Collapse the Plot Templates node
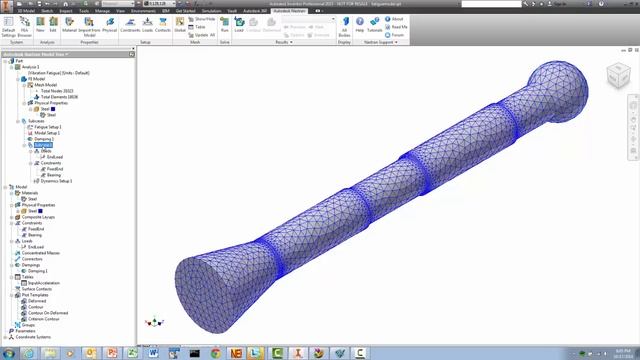 point(11,295)
